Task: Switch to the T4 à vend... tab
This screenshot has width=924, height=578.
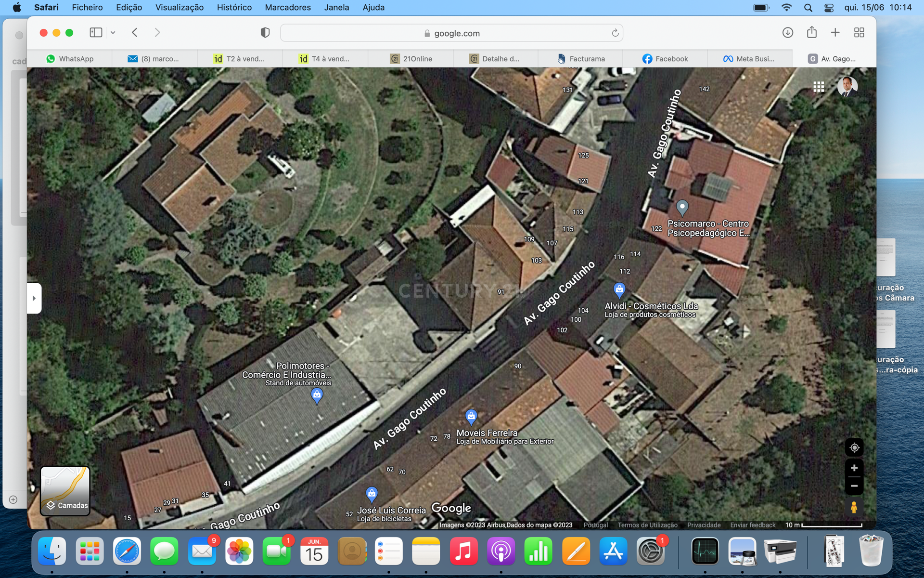Action: click(x=325, y=59)
